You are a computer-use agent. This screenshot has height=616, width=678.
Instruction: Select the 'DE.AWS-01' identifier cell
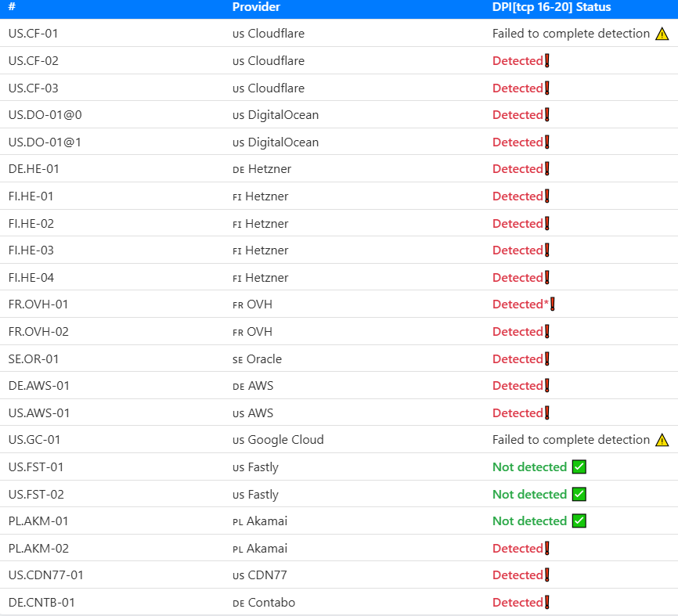[x=39, y=386]
